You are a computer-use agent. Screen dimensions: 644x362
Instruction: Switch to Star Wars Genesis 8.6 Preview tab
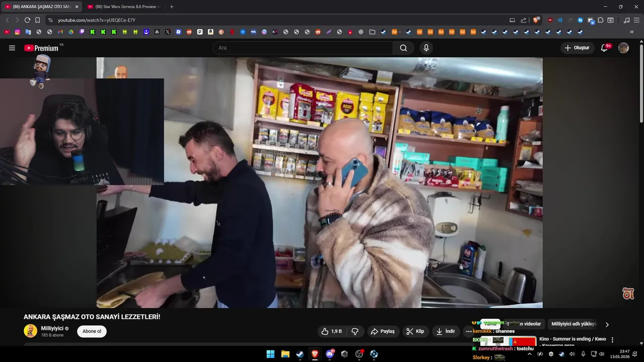point(124,7)
